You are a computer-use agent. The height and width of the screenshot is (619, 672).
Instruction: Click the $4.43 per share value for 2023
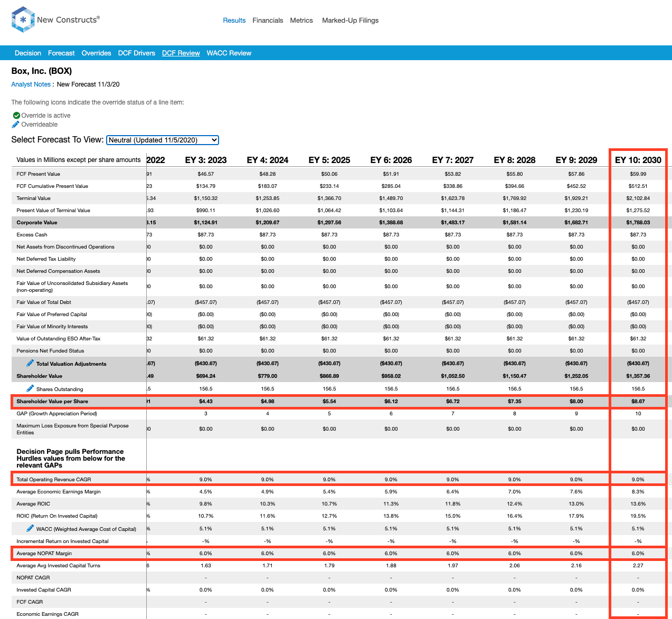206,402
